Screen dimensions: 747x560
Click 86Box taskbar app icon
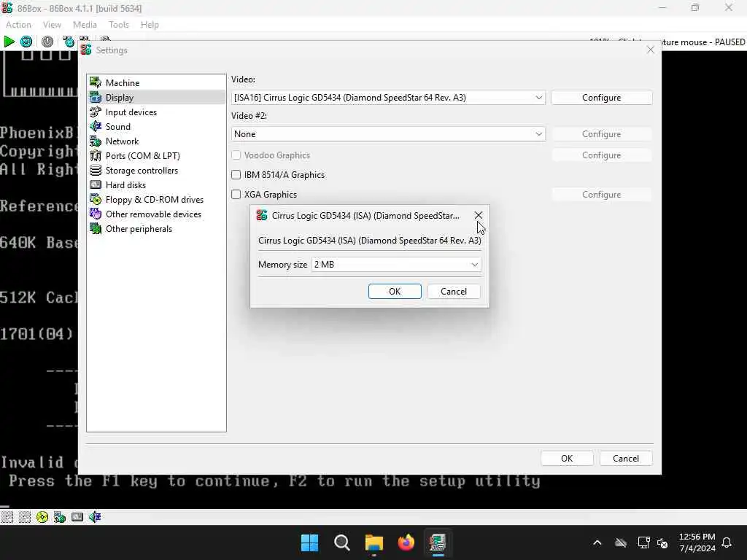pos(438,542)
